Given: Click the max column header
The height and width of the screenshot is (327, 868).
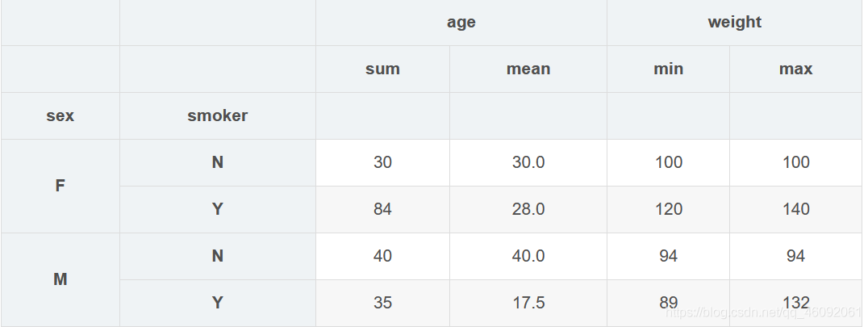Looking at the screenshot, I should pyautogui.click(x=795, y=69).
